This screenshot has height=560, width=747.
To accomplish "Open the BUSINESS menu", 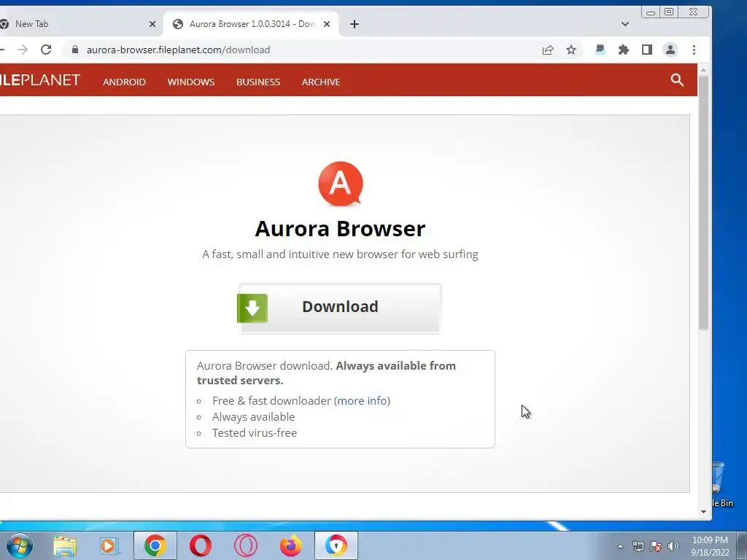I will 258,82.
